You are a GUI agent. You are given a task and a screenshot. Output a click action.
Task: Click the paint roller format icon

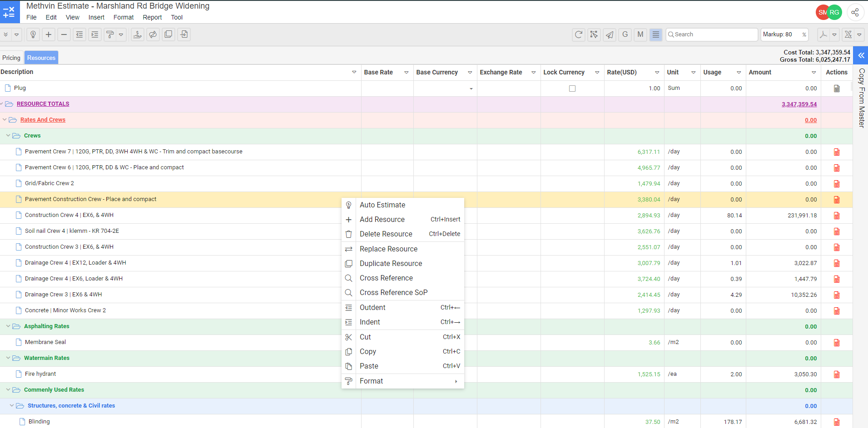pyautogui.click(x=110, y=34)
